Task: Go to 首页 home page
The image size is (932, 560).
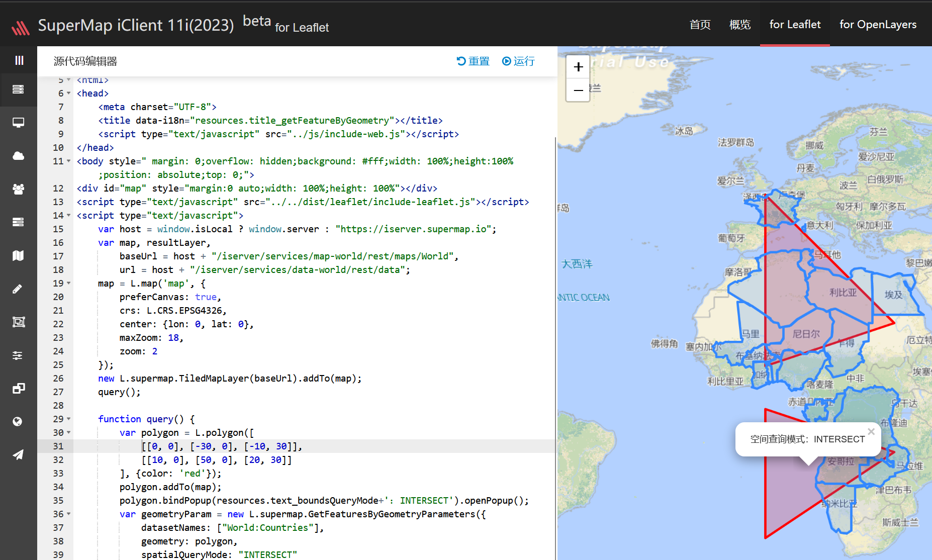Action: point(700,25)
